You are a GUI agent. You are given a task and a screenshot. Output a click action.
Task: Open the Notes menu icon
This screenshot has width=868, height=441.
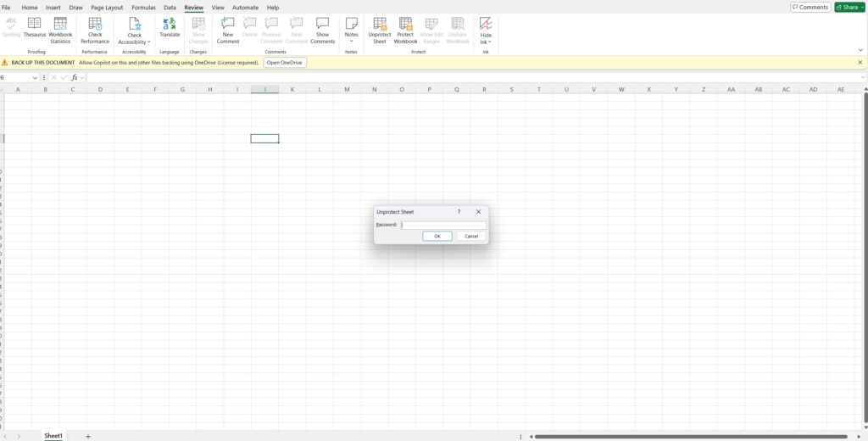click(x=352, y=23)
